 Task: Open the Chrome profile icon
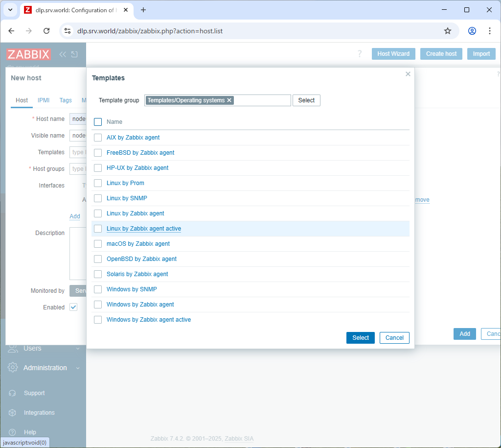tap(472, 31)
